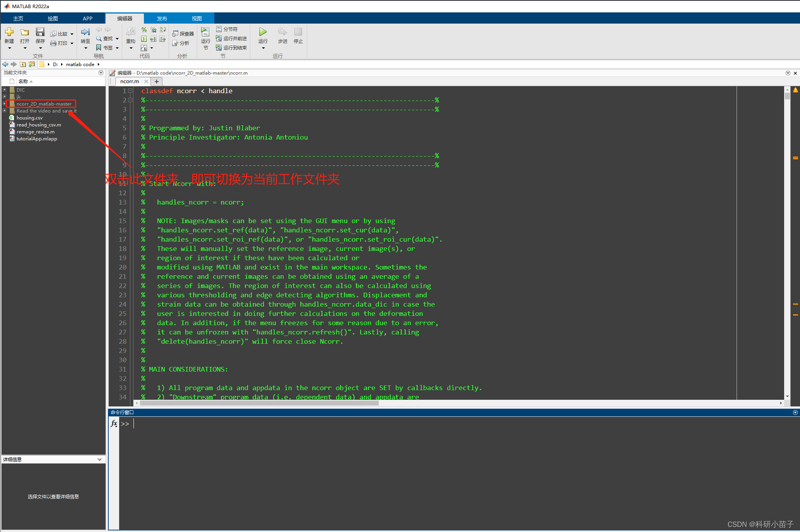Viewport: 800px width, 532px height.
Task: Switch to the 主页 tab
Action: (18, 19)
